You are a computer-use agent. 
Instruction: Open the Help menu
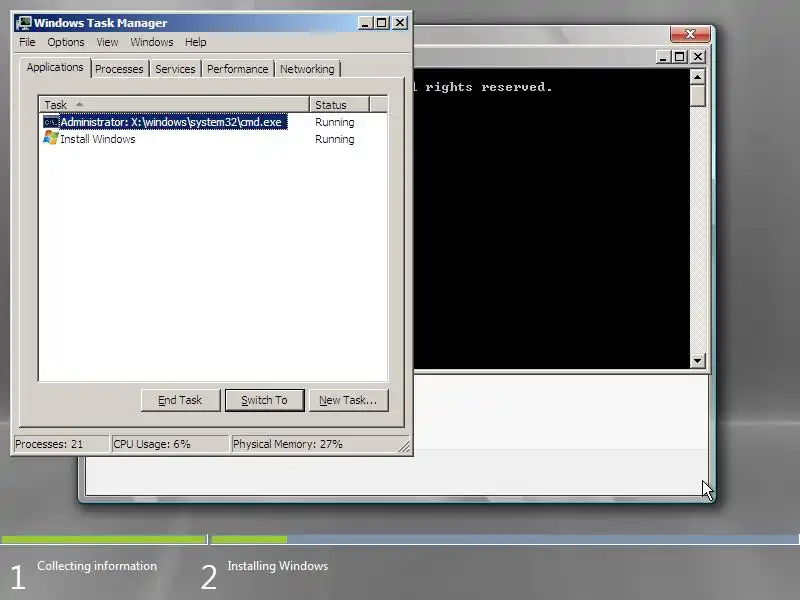click(x=195, y=42)
